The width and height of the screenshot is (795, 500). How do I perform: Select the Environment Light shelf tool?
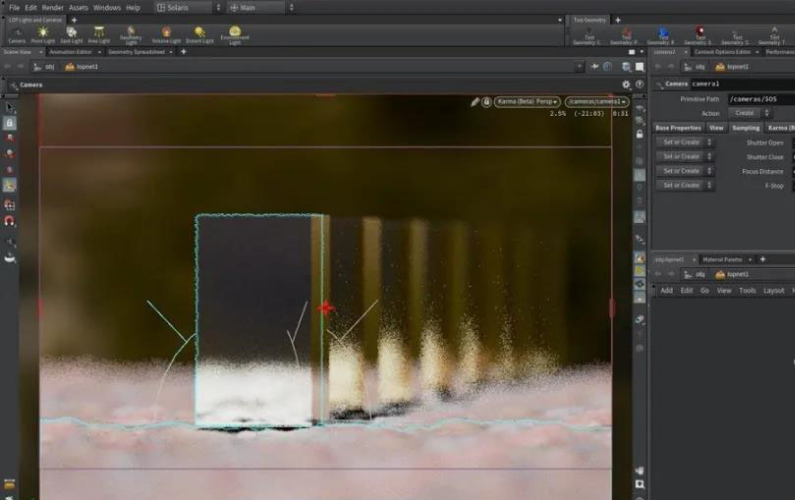pos(235,35)
